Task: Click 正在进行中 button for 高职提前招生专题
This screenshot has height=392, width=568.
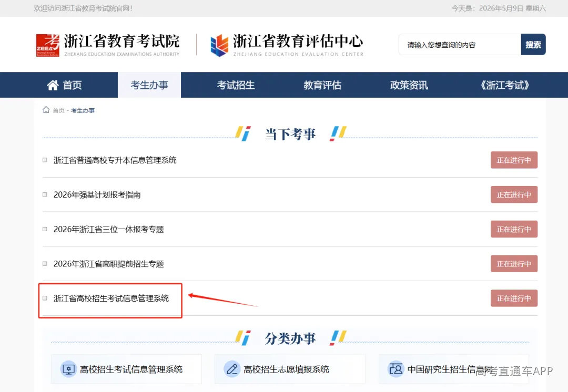Action: (514, 263)
